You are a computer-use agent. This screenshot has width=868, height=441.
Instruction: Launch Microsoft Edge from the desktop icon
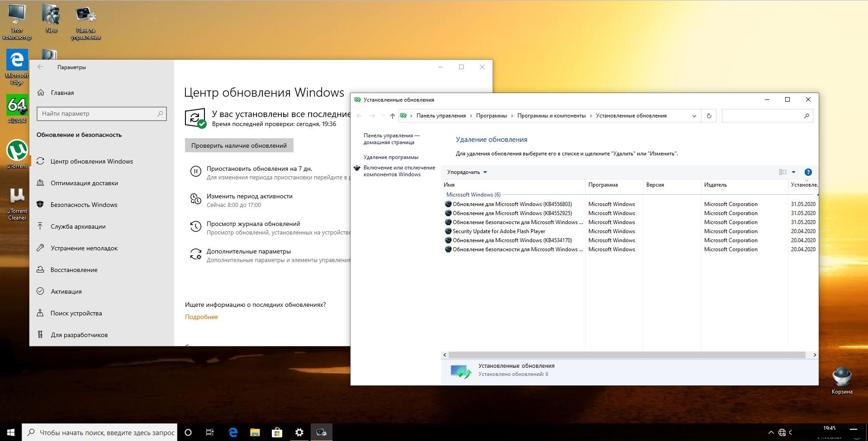click(x=17, y=67)
